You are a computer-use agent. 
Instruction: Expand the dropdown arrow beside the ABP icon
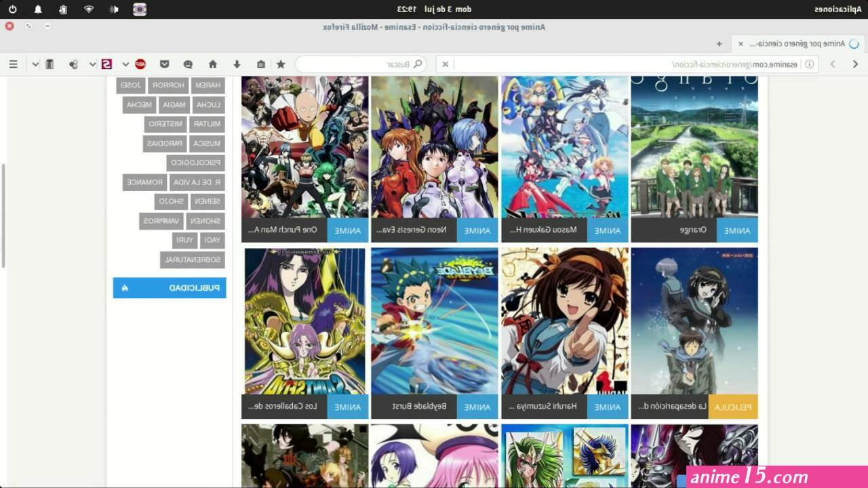click(125, 64)
